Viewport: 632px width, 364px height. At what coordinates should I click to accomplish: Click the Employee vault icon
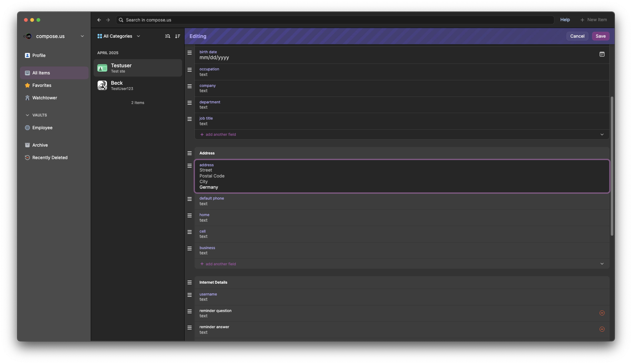27,128
